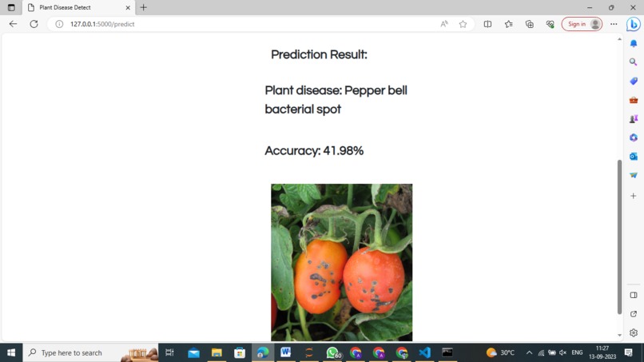Open Microsoft Word from taskbar
The image size is (644, 362).
[x=285, y=352]
